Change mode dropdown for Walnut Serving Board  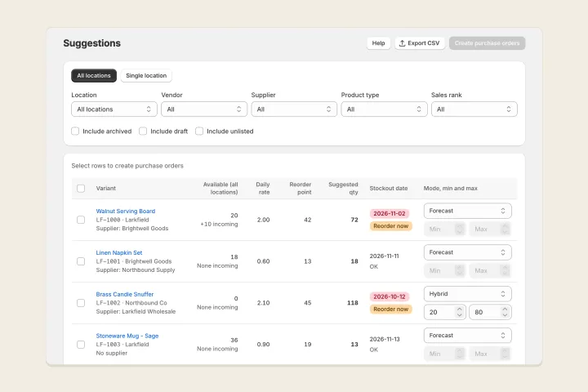(468, 211)
